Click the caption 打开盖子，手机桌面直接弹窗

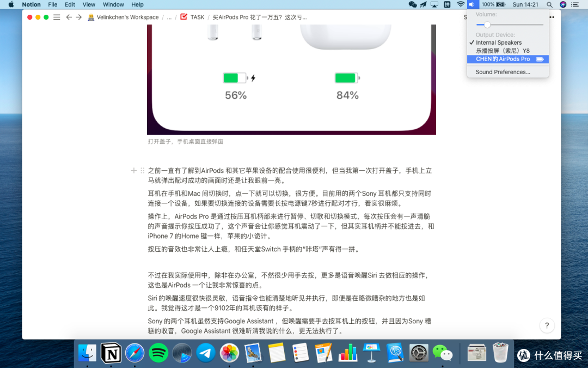pos(186,142)
